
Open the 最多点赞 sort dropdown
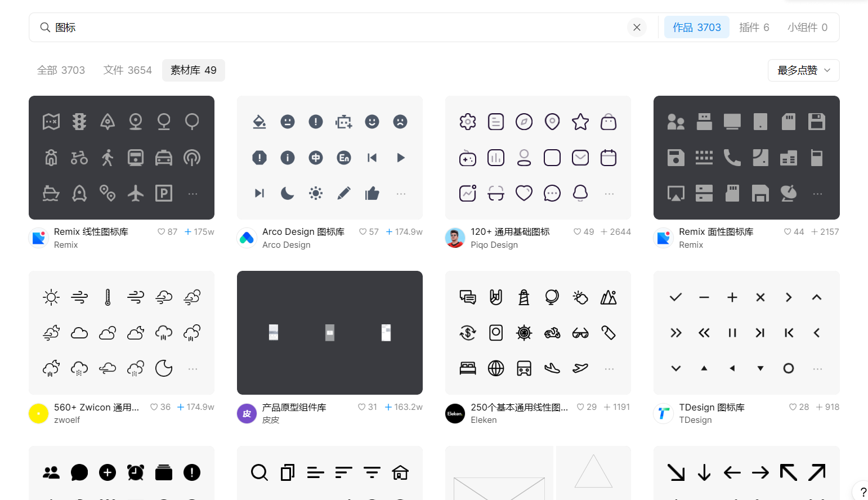click(804, 70)
